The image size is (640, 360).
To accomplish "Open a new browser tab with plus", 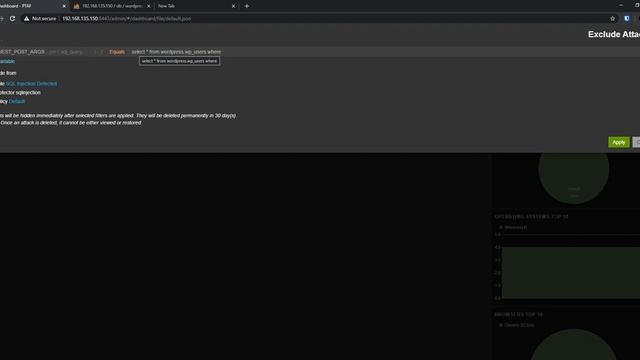I will [x=247, y=6].
